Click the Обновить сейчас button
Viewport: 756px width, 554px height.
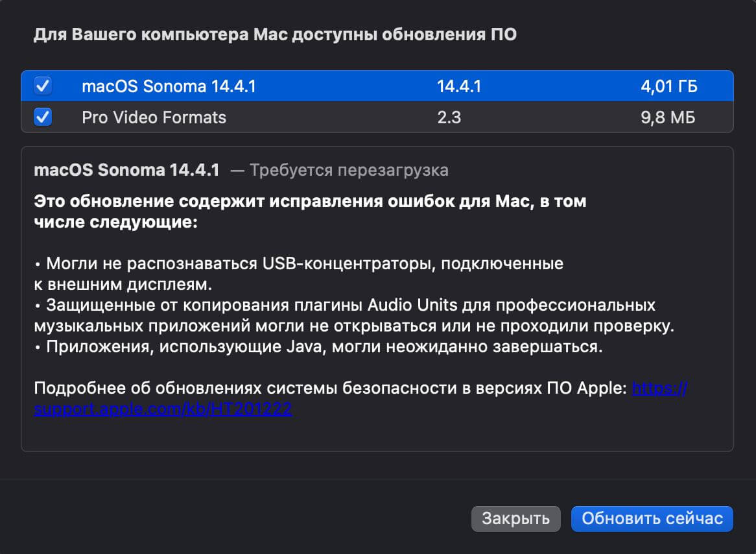(x=651, y=518)
